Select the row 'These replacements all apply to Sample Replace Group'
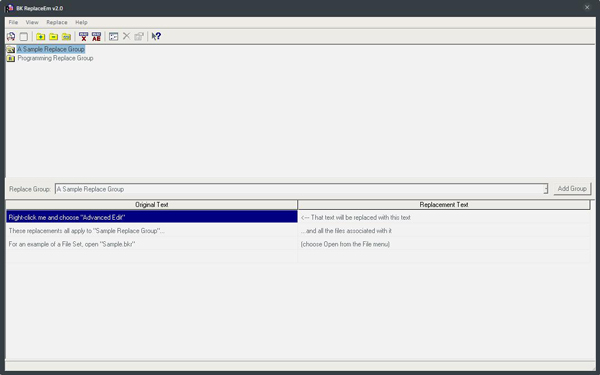 click(x=152, y=231)
